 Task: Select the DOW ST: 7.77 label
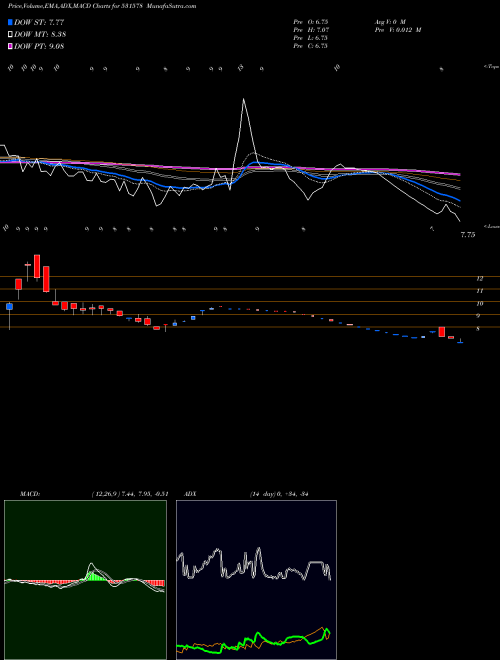tap(39, 22)
